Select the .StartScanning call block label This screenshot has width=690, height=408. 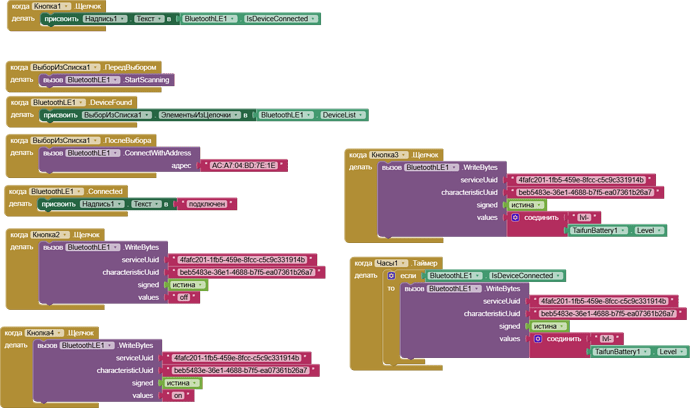click(x=146, y=80)
